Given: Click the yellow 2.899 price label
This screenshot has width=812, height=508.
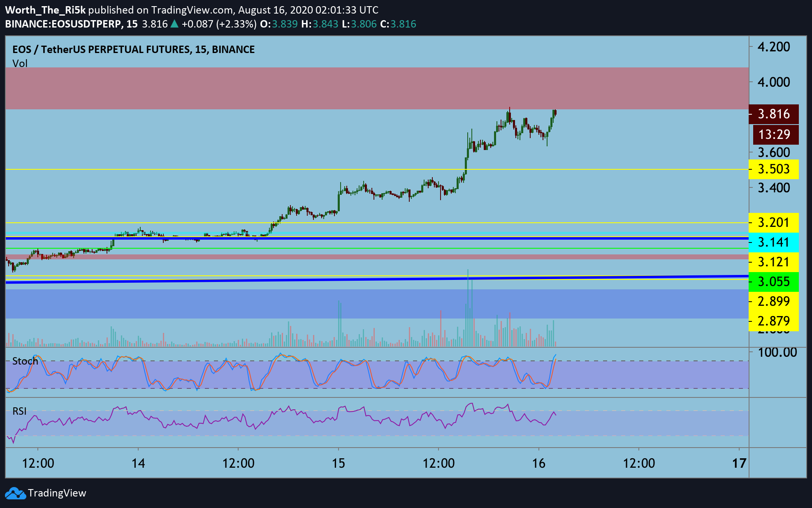Looking at the screenshot, I should [773, 301].
